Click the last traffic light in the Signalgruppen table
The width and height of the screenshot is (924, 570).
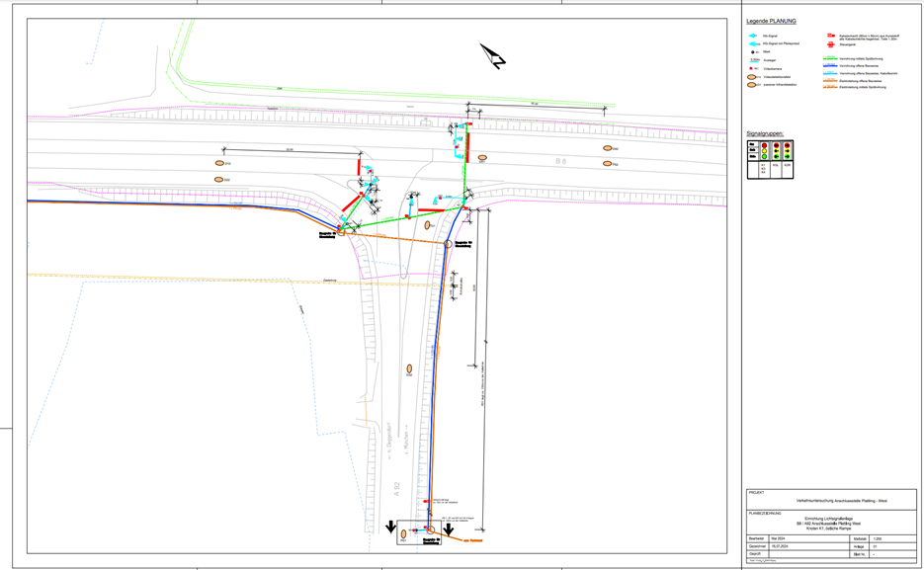[x=787, y=152]
